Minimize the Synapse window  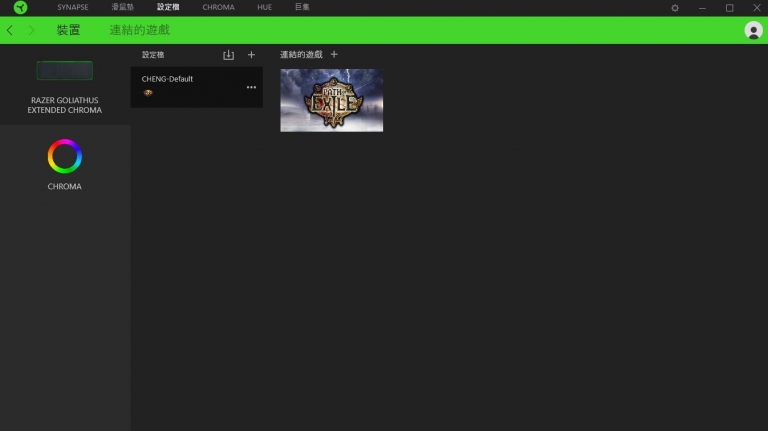coord(702,8)
